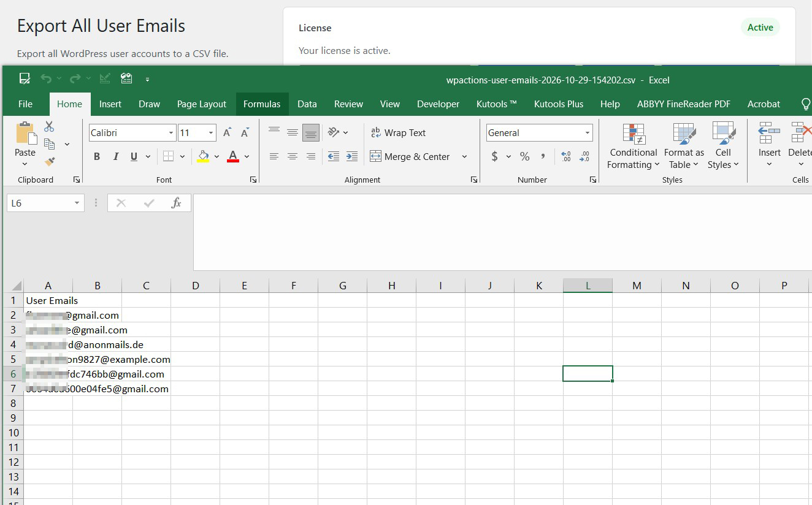This screenshot has height=505, width=812.
Task: Toggle Center horizontal alignment
Action: 293,157
